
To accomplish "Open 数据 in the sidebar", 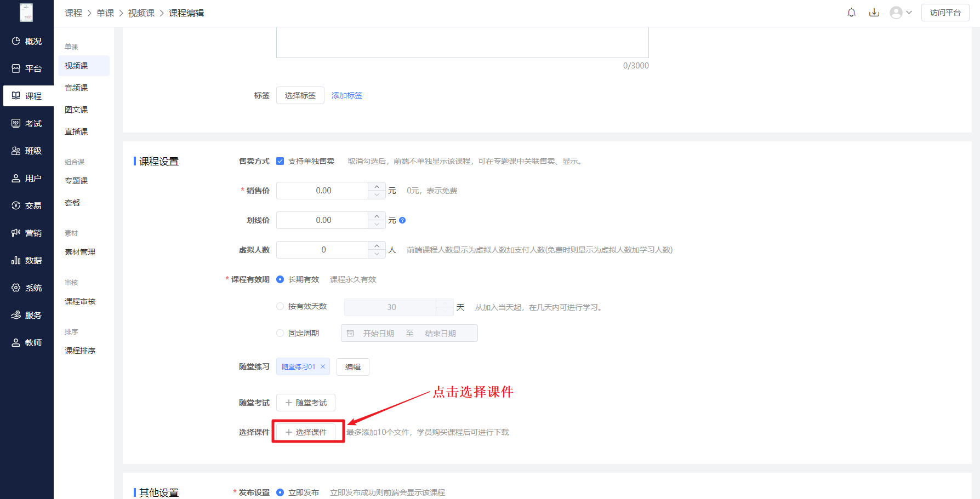I will (x=27, y=260).
